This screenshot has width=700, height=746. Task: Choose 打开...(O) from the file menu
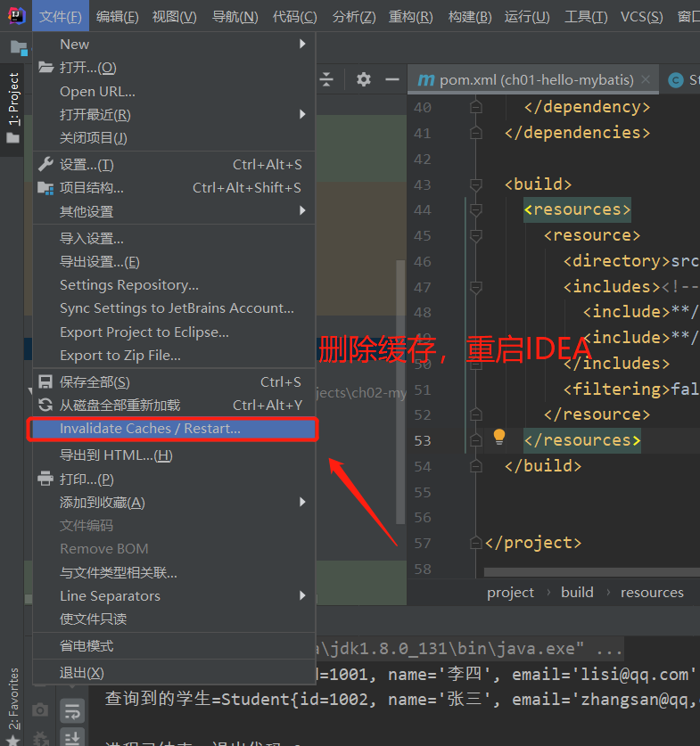[x=174, y=68]
